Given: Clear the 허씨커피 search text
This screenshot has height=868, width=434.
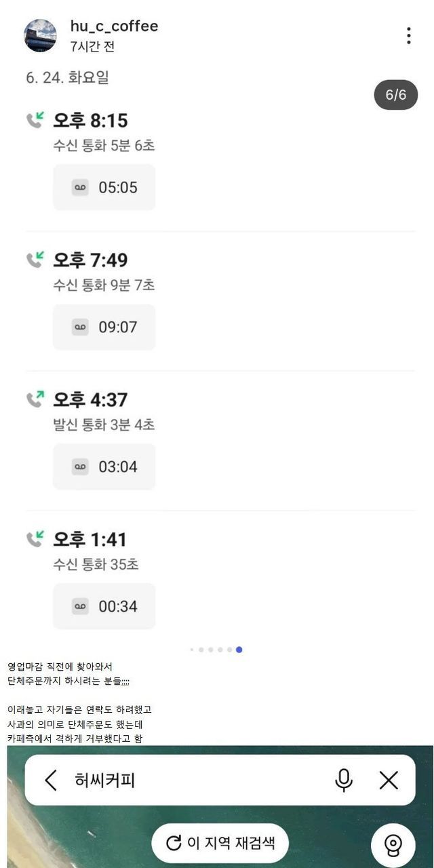Looking at the screenshot, I should (x=389, y=781).
